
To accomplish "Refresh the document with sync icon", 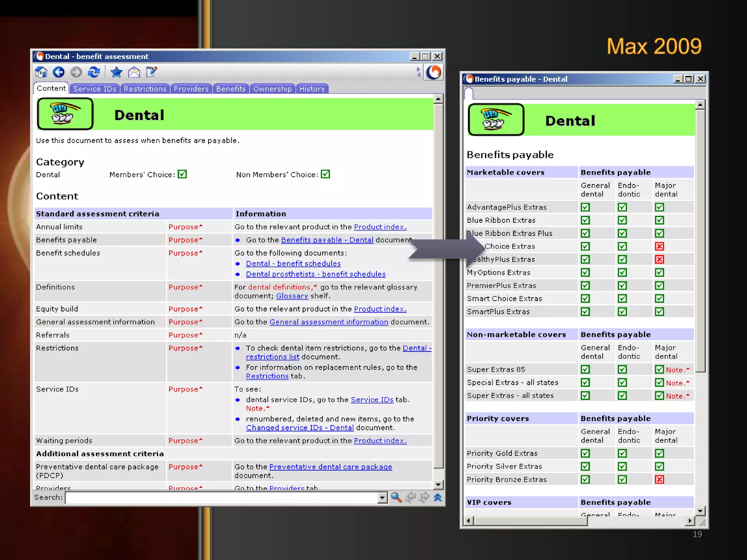I will coord(94,72).
